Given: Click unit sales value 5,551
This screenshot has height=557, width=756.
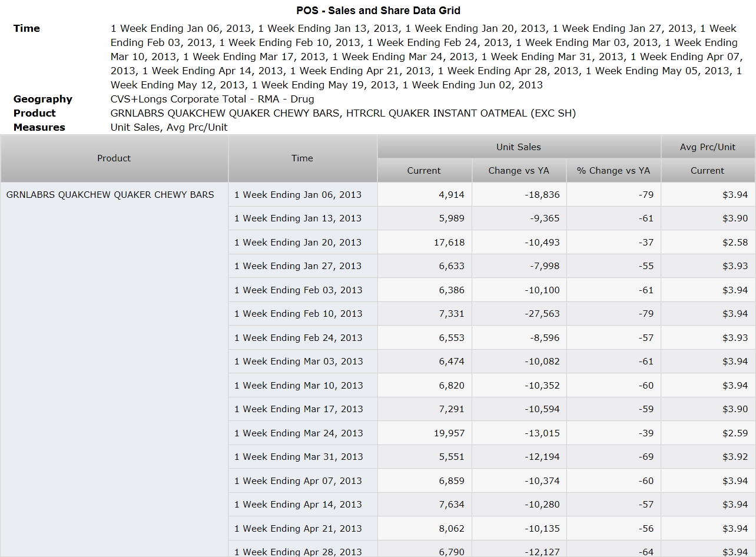Looking at the screenshot, I should point(452,457).
